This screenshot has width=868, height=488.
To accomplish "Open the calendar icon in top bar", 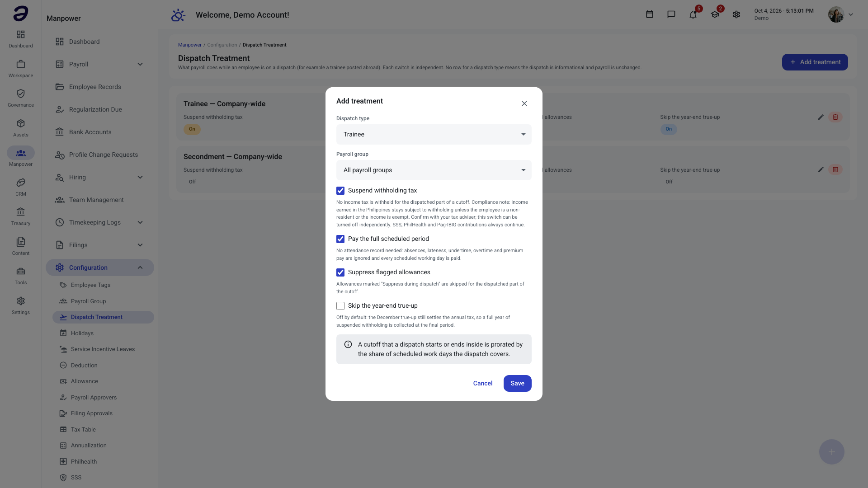I will coord(650,14).
